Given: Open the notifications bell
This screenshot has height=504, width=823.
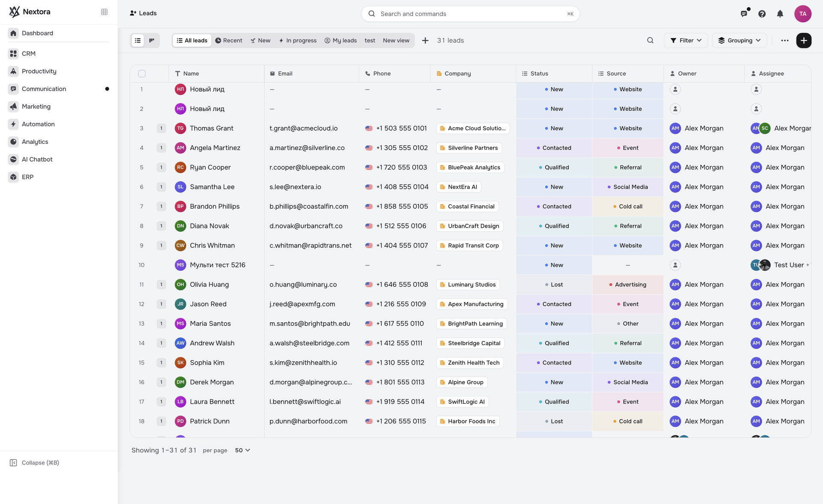Looking at the screenshot, I should 780,14.
